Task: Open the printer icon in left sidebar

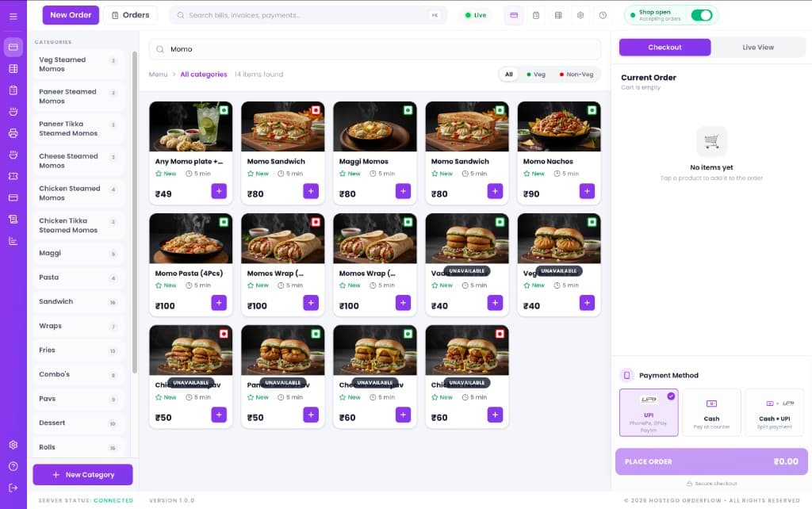Action: click(x=13, y=133)
